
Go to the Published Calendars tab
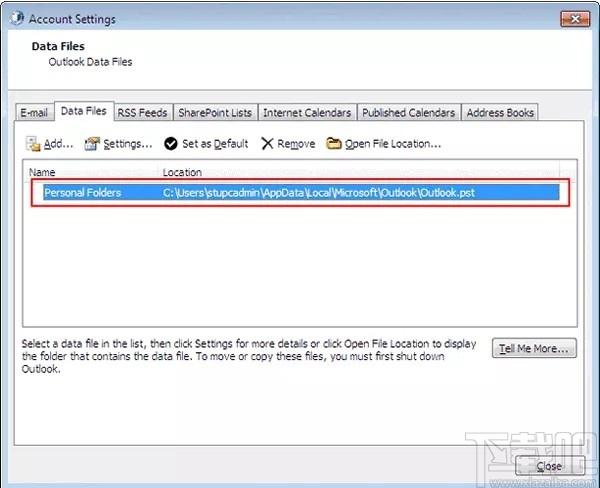pyautogui.click(x=408, y=113)
